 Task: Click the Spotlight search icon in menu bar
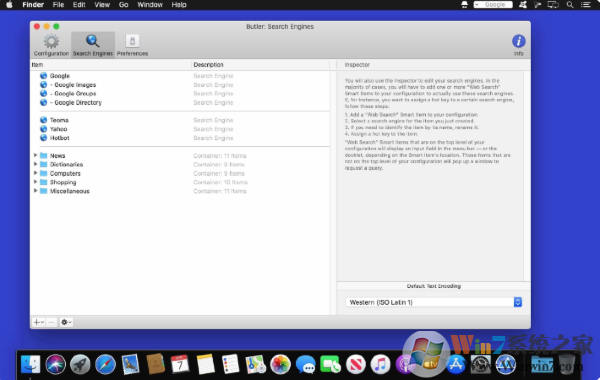[570, 5]
